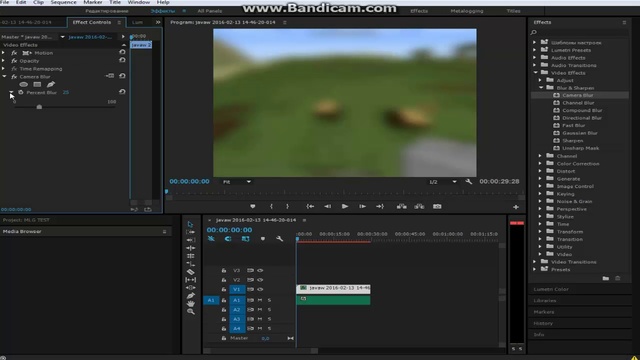Collapse the Camera Blur effect
This screenshot has width=640, height=360.
(x=4, y=76)
